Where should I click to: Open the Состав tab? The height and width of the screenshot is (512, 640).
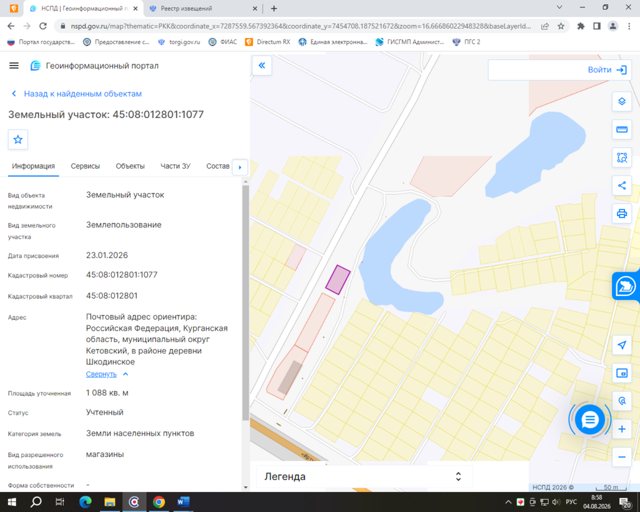pyautogui.click(x=218, y=166)
